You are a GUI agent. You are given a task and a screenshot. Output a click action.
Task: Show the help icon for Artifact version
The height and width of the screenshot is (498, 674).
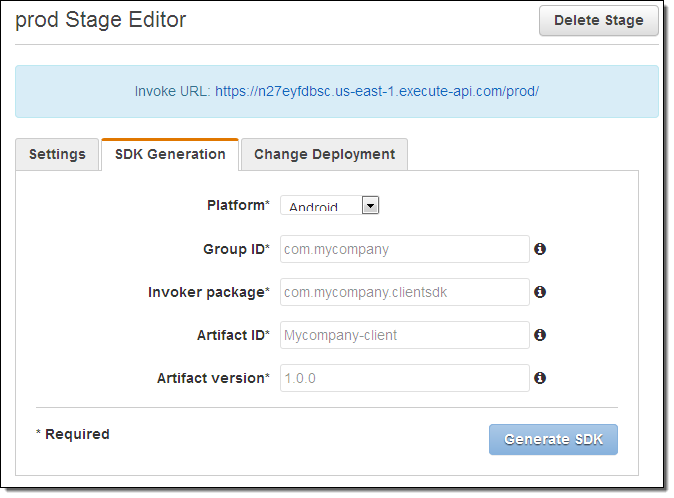pyautogui.click(x=540, y=378)
